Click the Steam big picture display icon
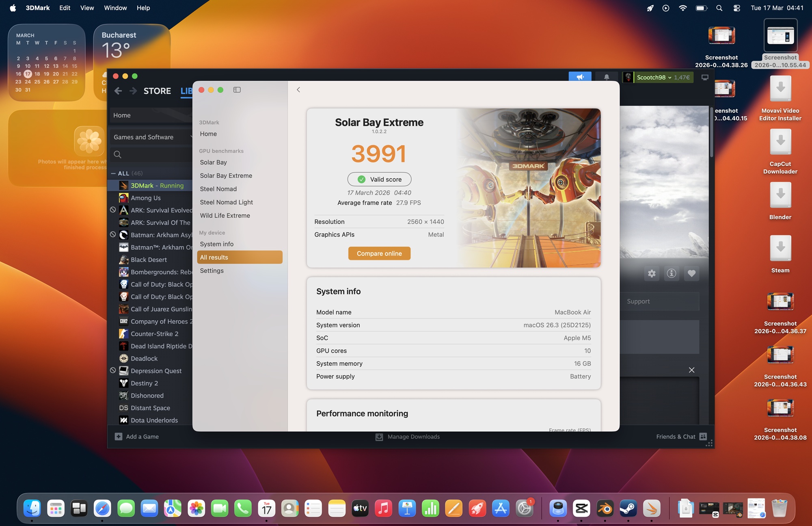 tap(705, 77)
